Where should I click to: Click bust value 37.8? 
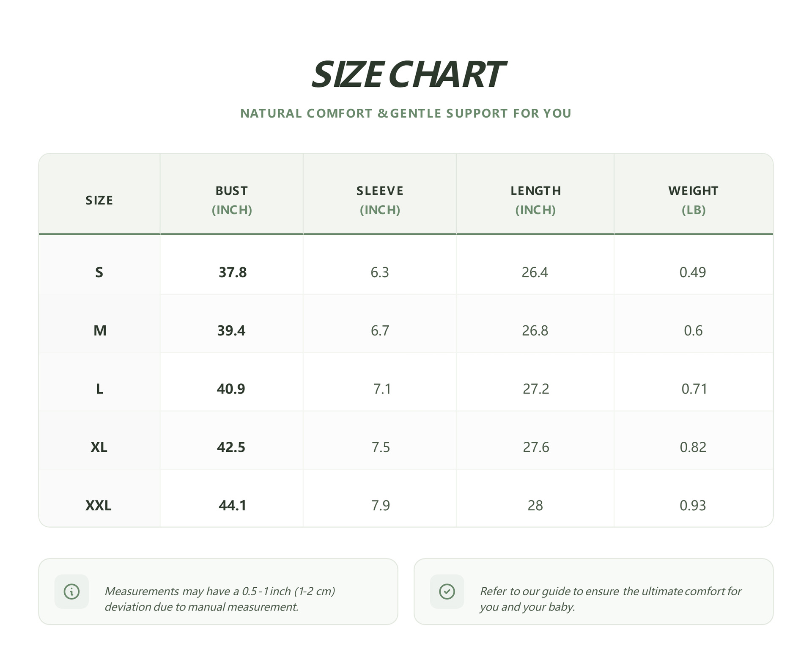pos(233,272)
